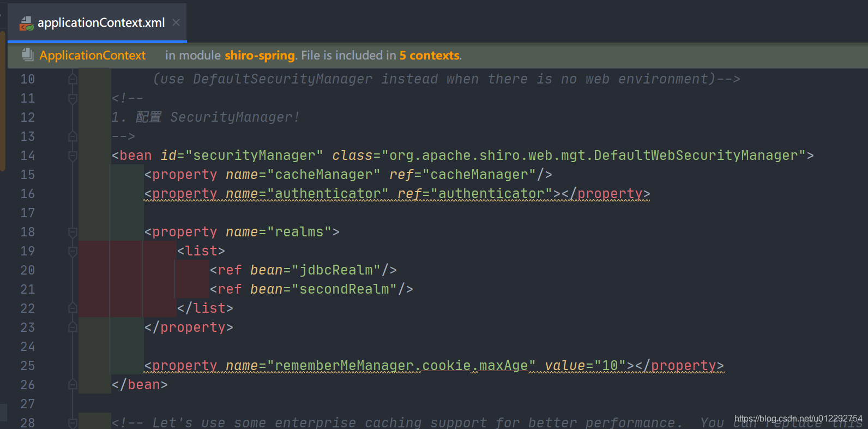868x429 pixels.
Task: Click the closing bean tag
Action: pyautogui.click(x=140, y=385)
